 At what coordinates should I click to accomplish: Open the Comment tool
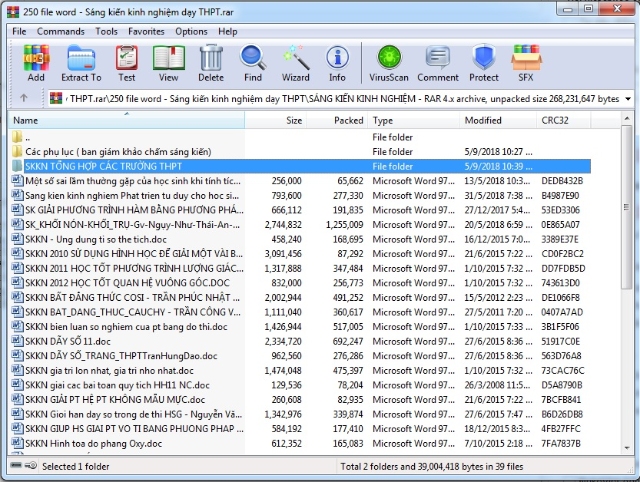(438, 63)
